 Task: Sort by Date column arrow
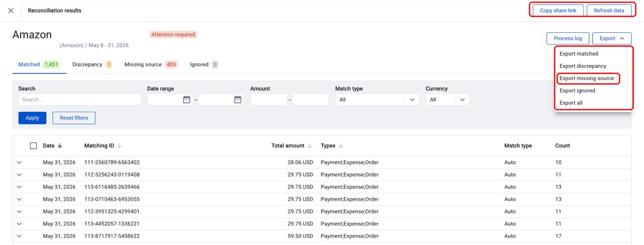[x=60, y=146]
